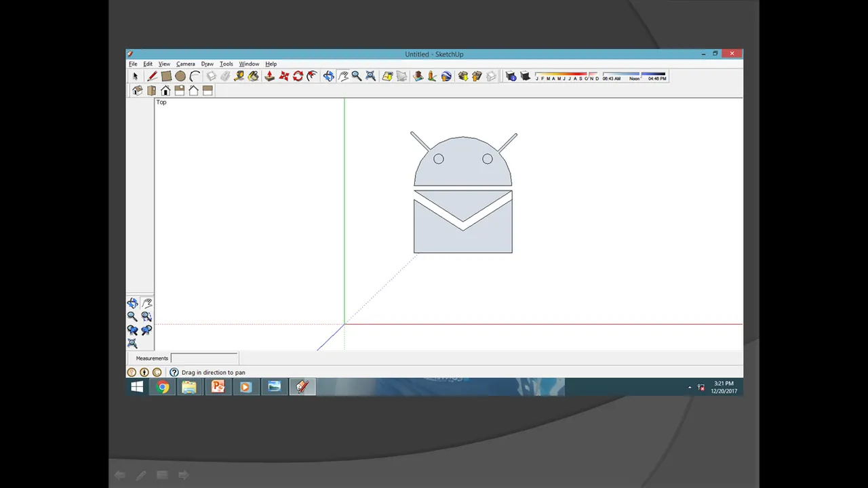Image resolution: width=868 pixels, height=488 pixels.
Task: Pick the Paint Bucket tool
Action: [254, 77]
